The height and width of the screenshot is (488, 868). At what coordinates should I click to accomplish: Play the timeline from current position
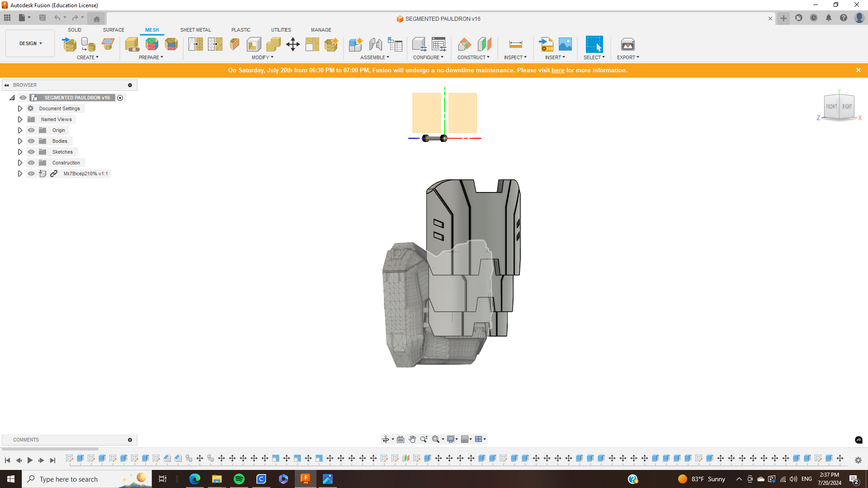[30, 460]
